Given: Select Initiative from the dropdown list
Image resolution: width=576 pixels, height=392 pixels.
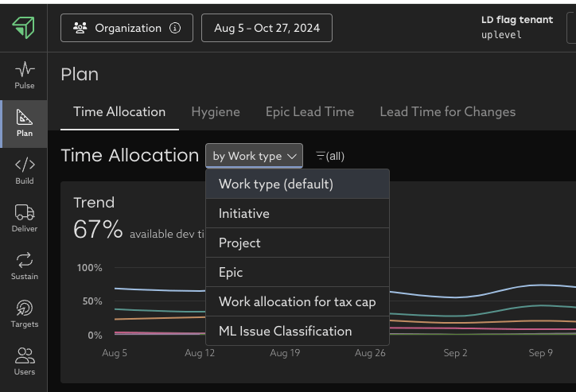Looking at the screenshot, I should 244,213.
